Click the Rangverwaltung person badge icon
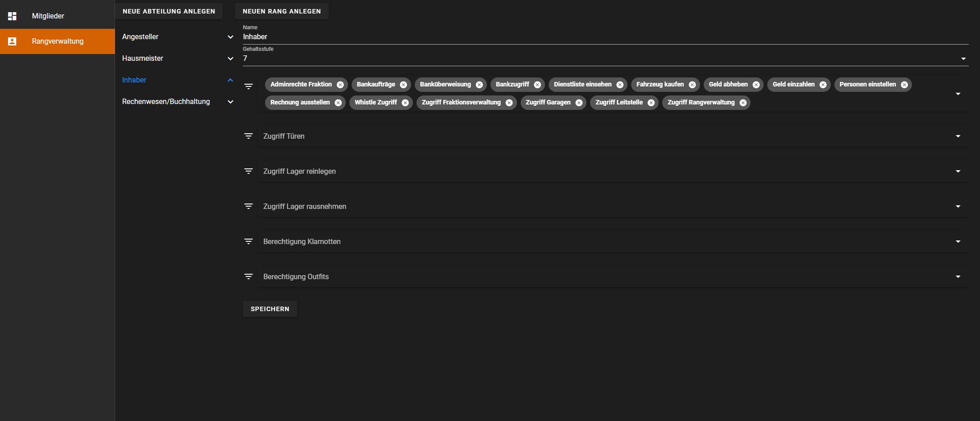980x421 pixels. point(12,41)
